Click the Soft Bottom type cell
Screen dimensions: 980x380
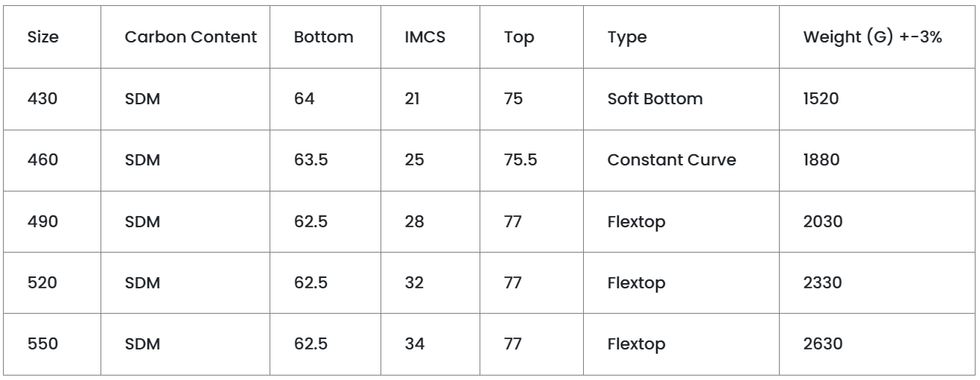pyautogui.click(x=655, y=99)
